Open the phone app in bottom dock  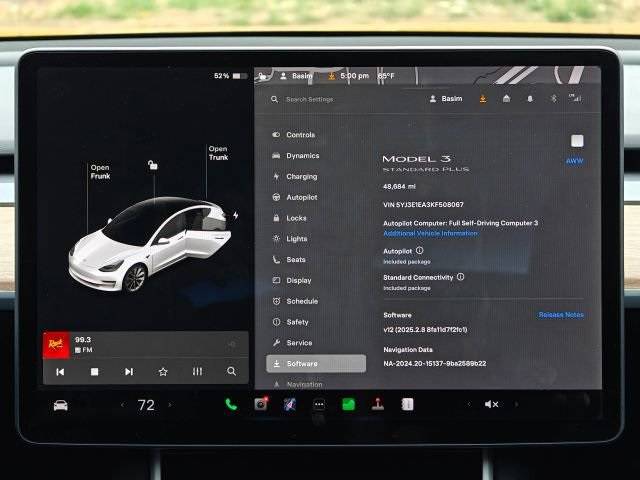click(x=231, y=404)
